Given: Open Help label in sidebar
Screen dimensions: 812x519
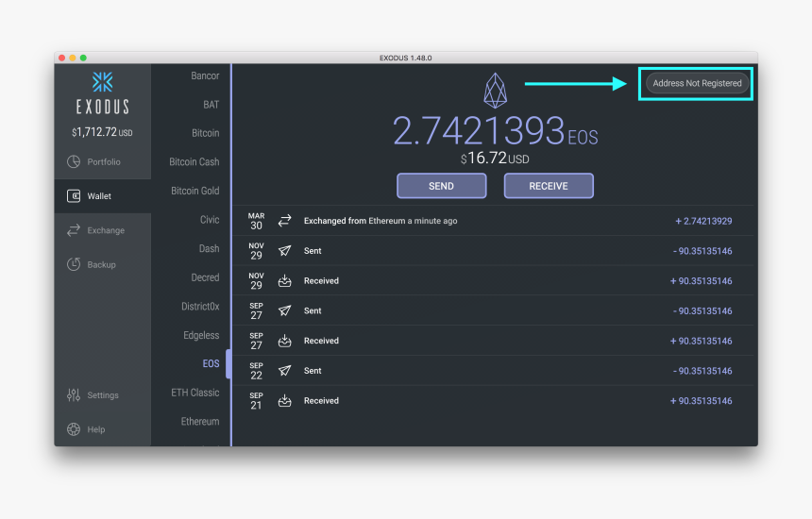Looking at the screenshot, I should 95,429.
